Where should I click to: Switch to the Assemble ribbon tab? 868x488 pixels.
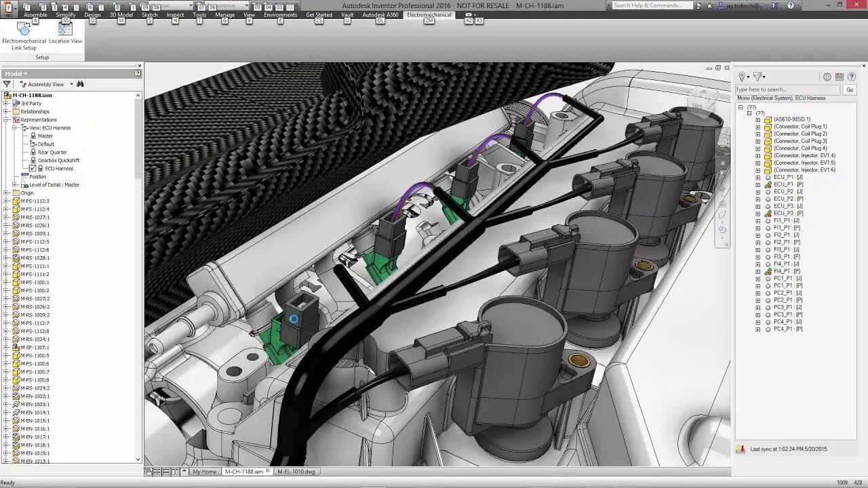coord(35,14)
